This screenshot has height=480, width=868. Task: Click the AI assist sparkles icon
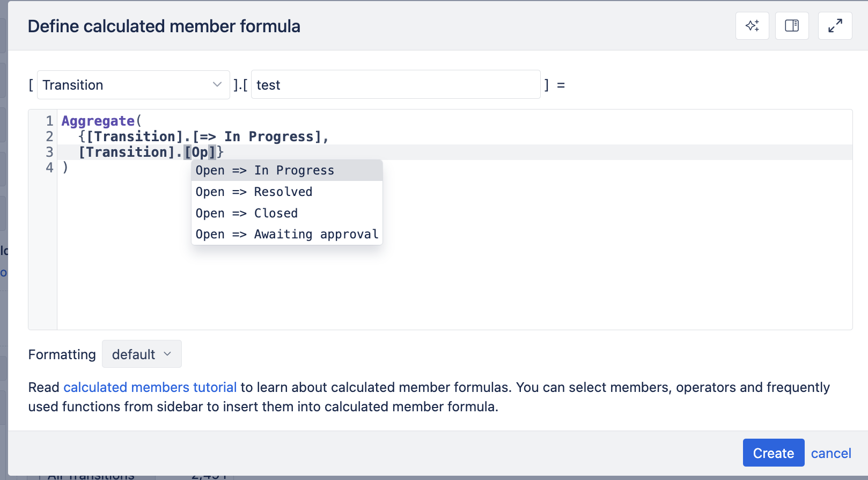752,25
